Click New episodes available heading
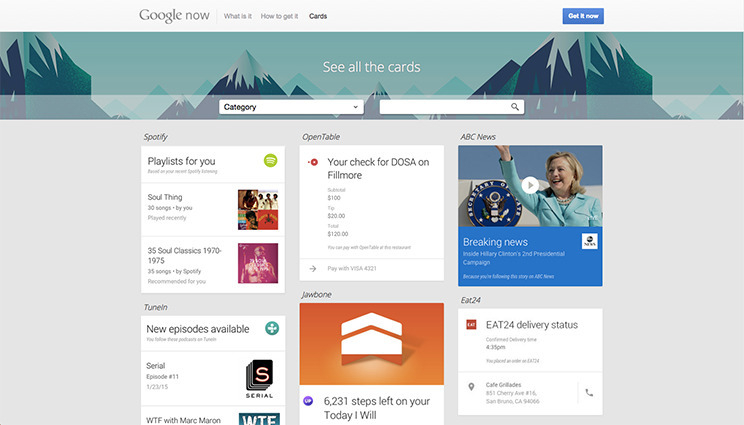 tap(198, 329)
